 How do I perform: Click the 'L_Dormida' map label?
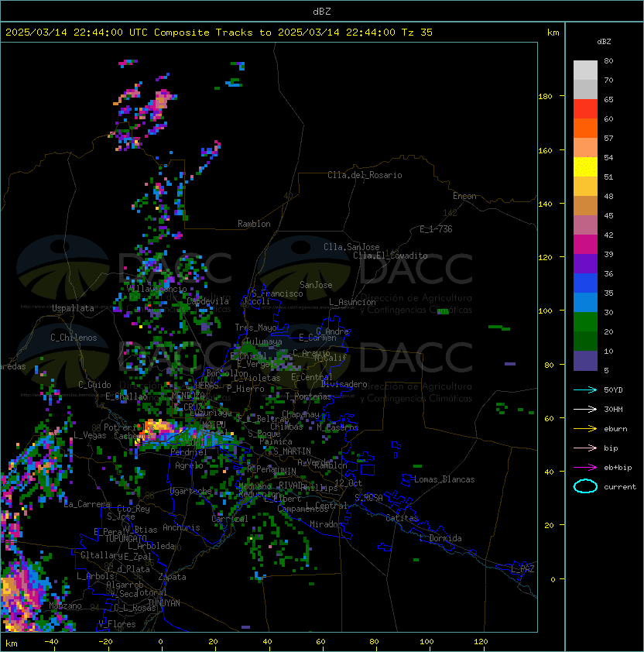tap(440, 538)
